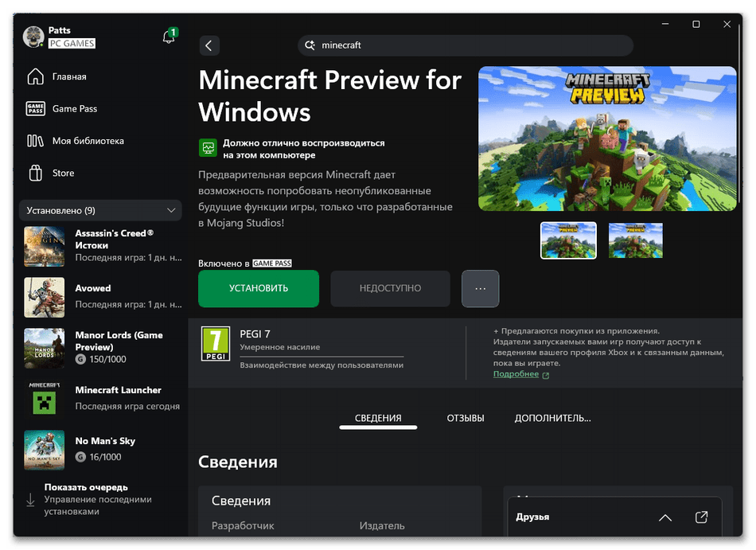The width and height of the screenshot is (756, 550).
Task: Click Показать очередь
Action: point(86,487)
